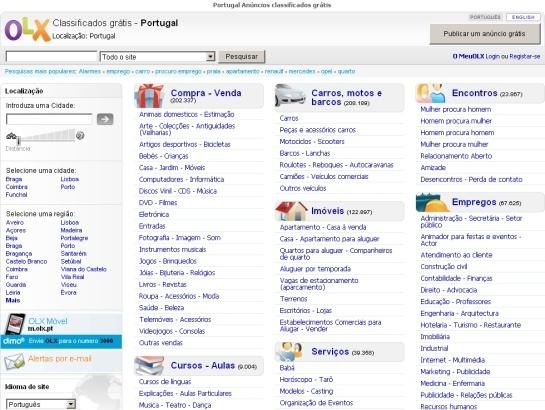The height and width of the screenshot is (410, 545).
Task: Open the Carros subcategory link
Action: 289,118
